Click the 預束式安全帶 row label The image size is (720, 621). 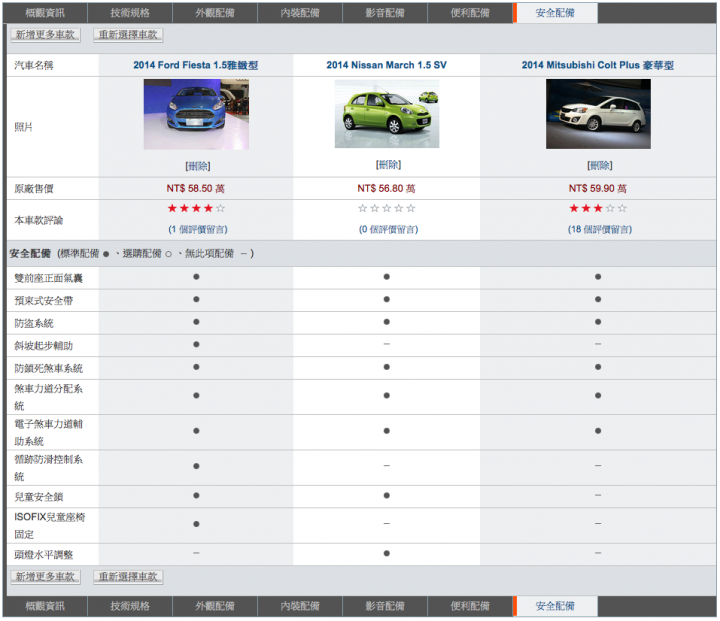click(x=43, y=301)
